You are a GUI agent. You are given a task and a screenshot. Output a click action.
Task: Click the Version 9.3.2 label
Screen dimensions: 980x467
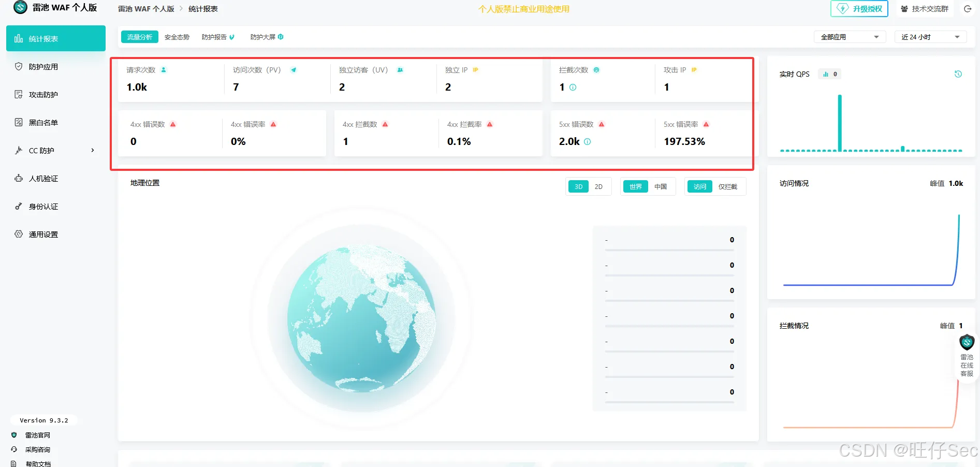[x=44, y=420]
